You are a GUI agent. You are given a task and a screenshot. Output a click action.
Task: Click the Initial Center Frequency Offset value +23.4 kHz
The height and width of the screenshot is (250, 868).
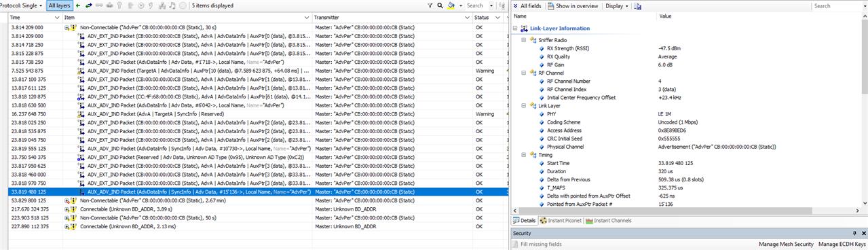pyautogui.click(x=671, y=98)
